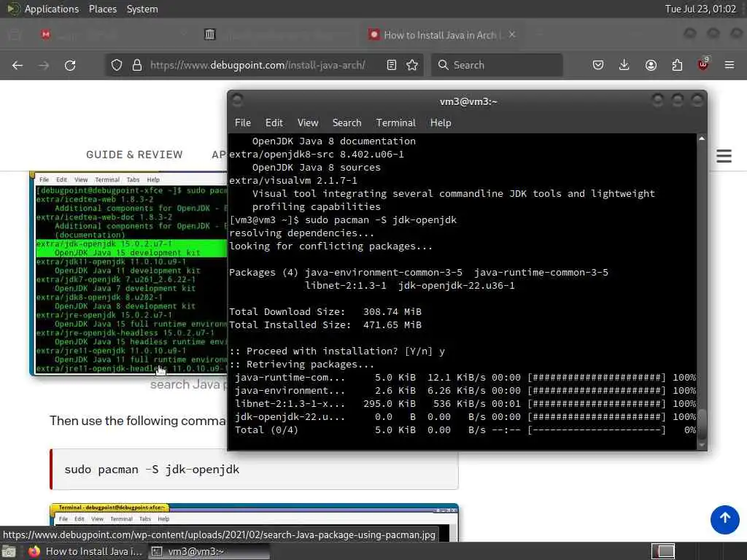
Task: Open Firefox account icon
Action: tap(651, 65)
